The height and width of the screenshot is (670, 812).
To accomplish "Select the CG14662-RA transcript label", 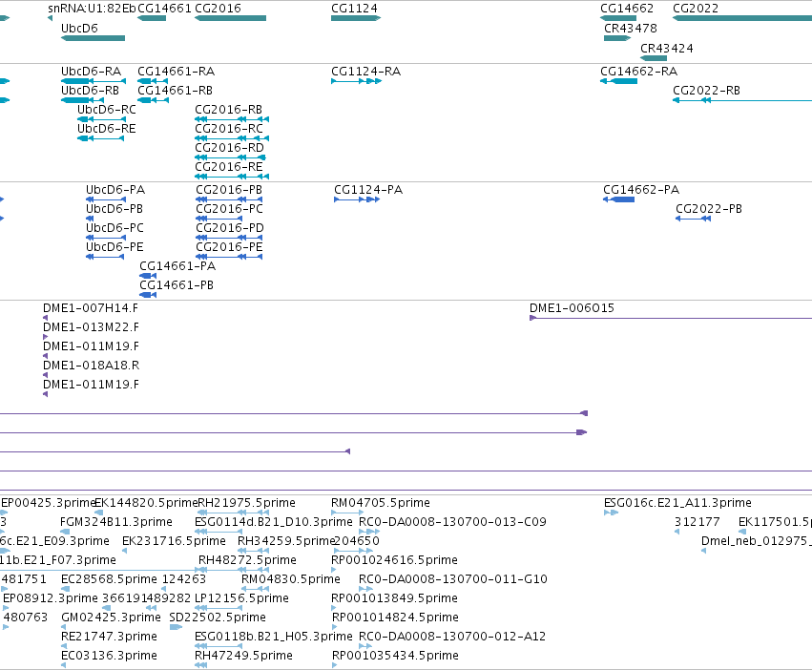I will 639,71.
